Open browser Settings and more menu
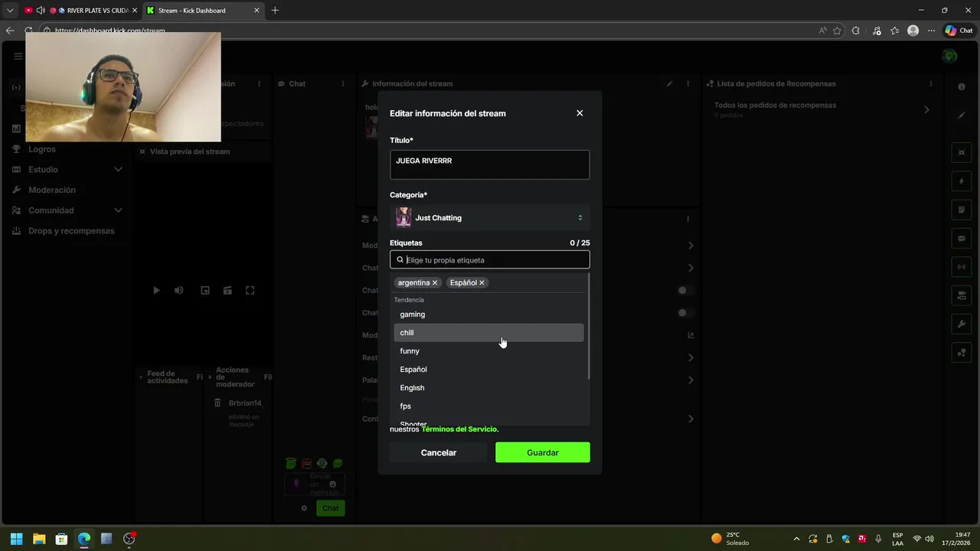The height and width of the screenshot is (551, 980). 931,31
